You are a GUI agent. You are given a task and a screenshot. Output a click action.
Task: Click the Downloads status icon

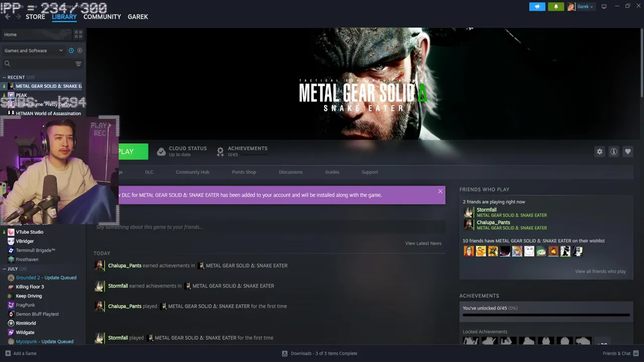(285, 353)
